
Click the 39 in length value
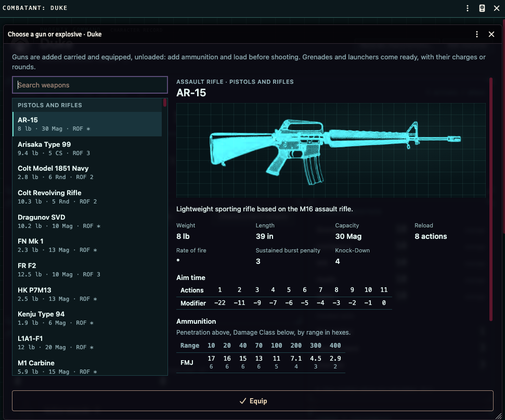click(x=264, y=236)
